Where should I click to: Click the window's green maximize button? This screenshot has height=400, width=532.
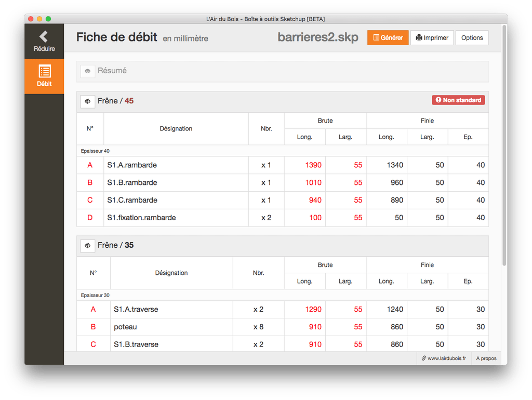click(48, 19)
